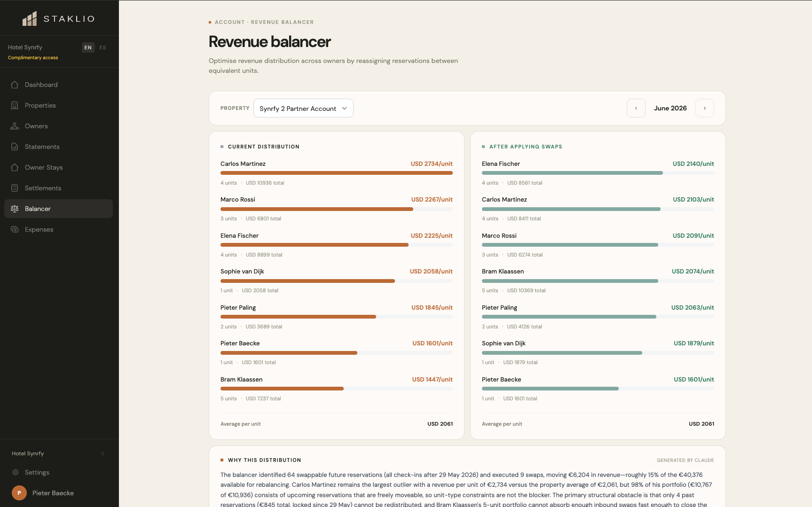Screen dimensions: 812x507
Task: Click 'USD 1879/unit' value
Action: [694, 343]
